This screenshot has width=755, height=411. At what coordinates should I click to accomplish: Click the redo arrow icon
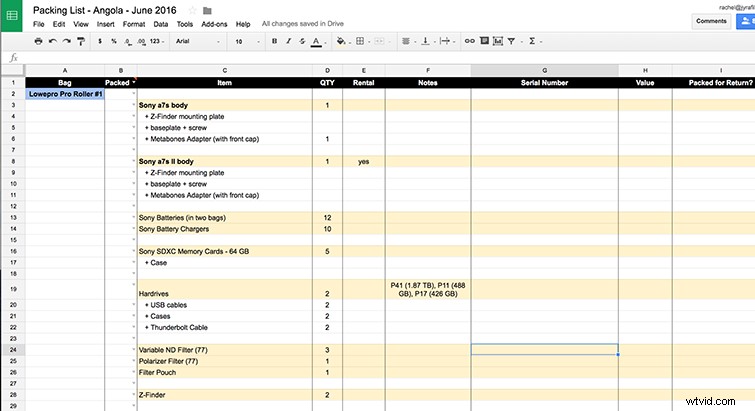(x=65, y=42)
